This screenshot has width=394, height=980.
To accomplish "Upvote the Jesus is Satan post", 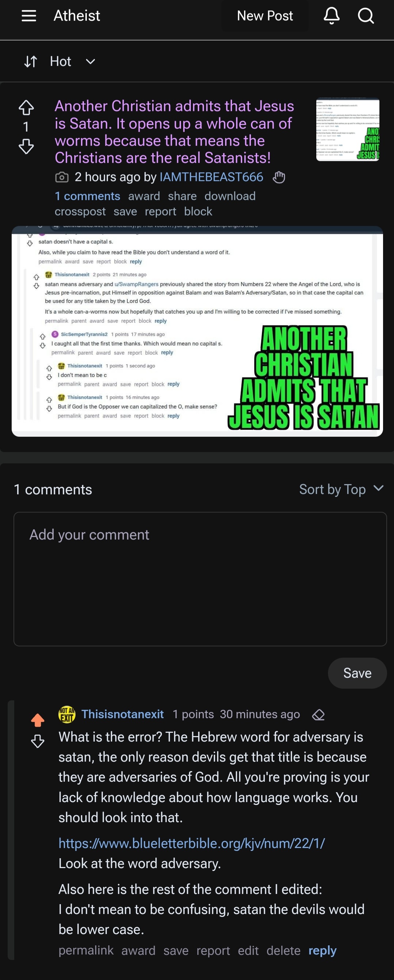I will point(26,108).
